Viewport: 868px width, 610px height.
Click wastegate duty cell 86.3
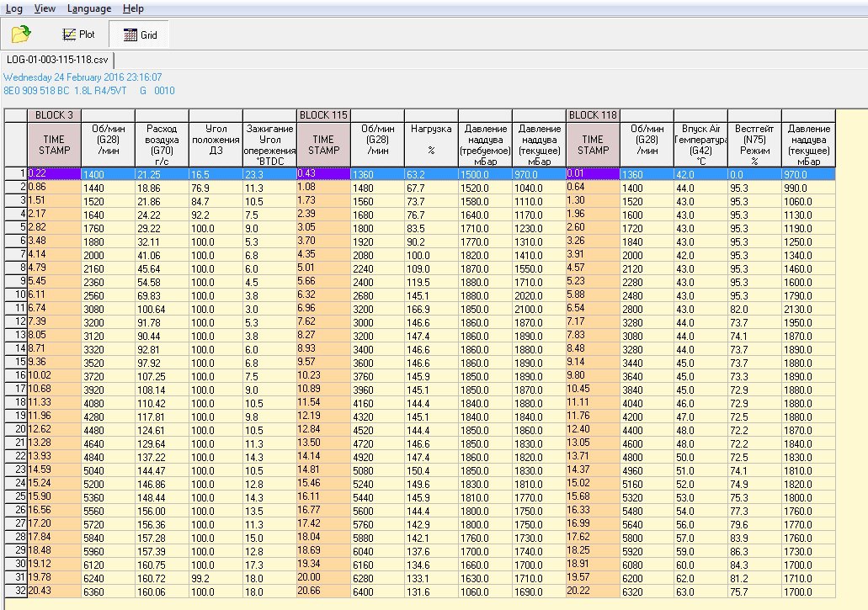point(754,552)
